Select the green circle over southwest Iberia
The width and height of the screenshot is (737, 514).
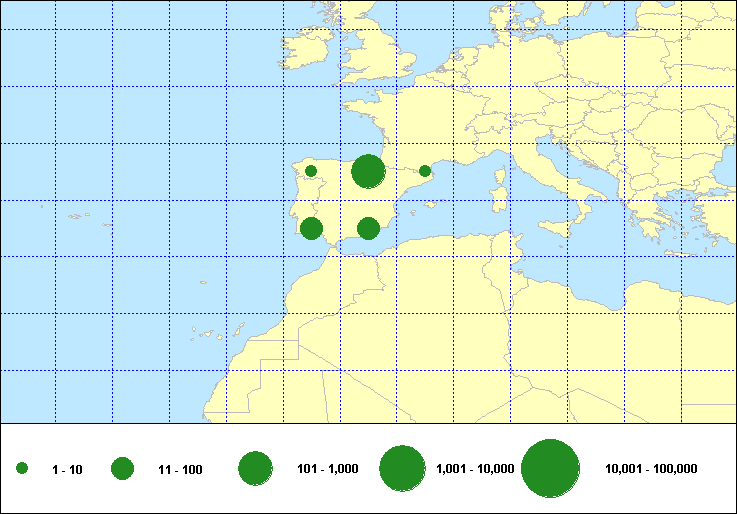pos(311,229)
